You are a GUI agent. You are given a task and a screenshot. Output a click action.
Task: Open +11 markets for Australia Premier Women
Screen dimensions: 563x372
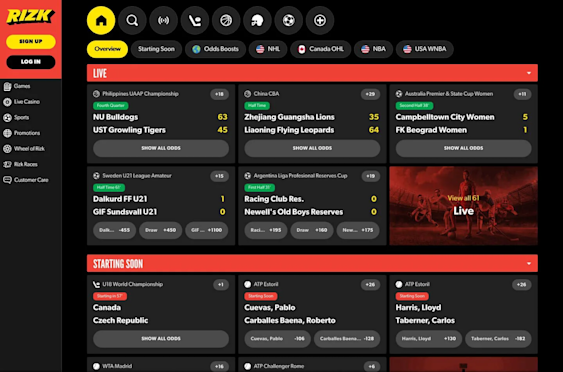tap(522, 94)
